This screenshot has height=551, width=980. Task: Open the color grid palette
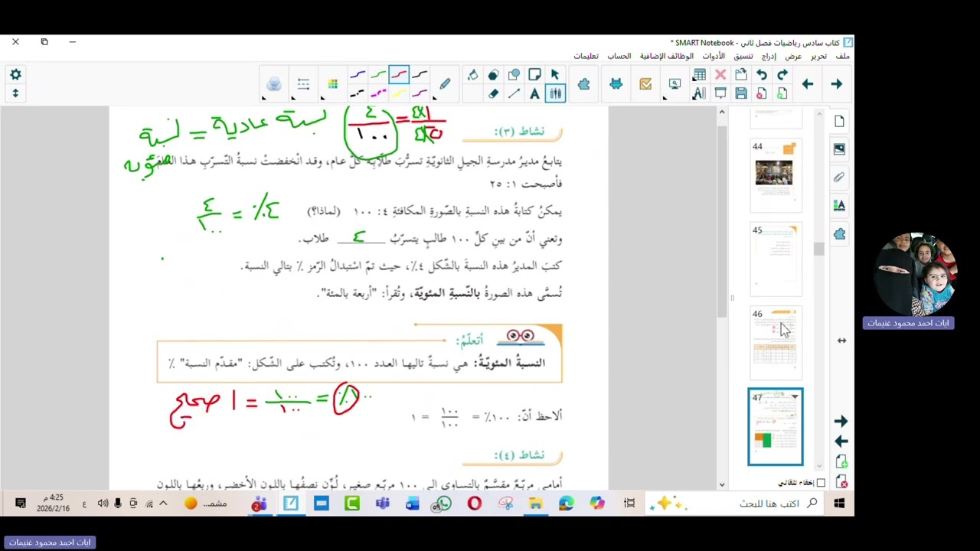coord(332,84)
